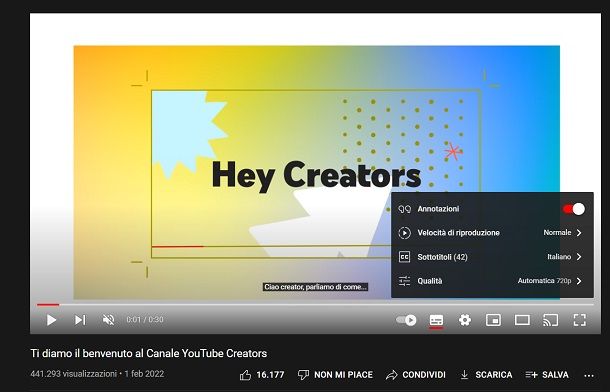
Task: Expand the Italiano subtitle chevron
Action: 579,257
